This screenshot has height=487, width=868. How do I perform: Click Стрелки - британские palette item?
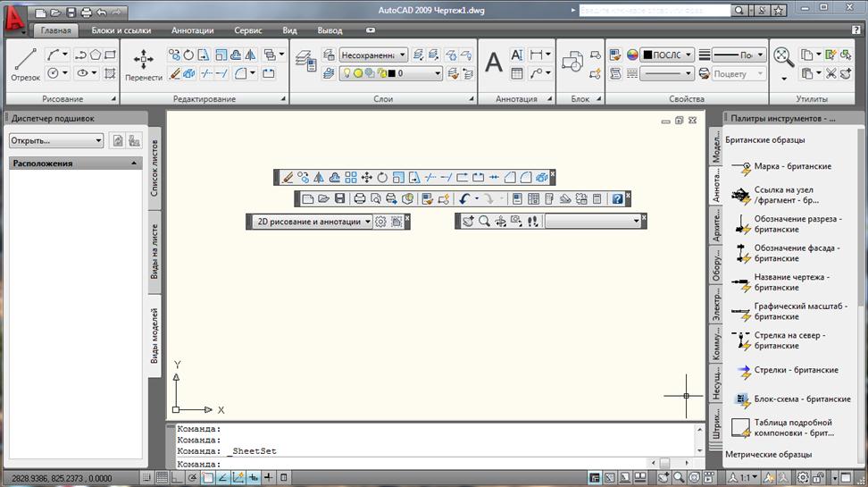coord(796,370)
